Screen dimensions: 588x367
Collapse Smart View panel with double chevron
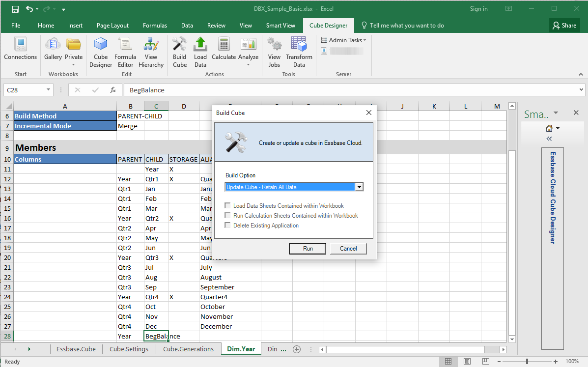549,139
